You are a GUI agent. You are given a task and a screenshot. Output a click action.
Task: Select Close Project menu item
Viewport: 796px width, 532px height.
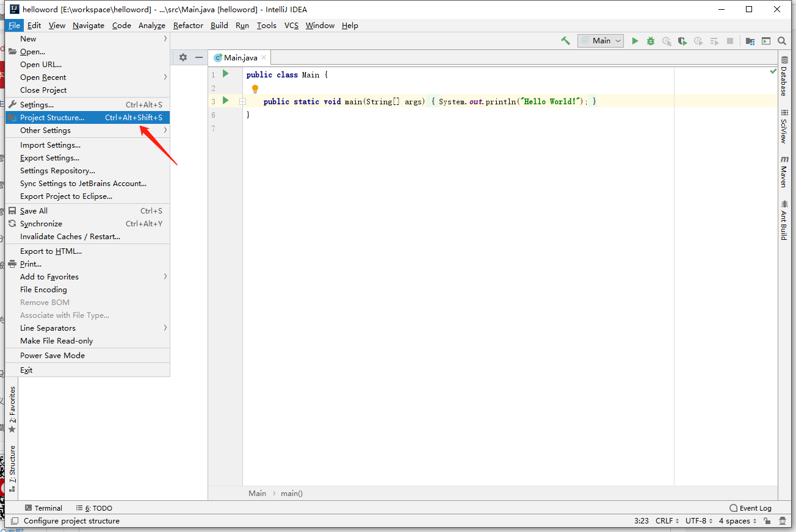click(87, 90)
